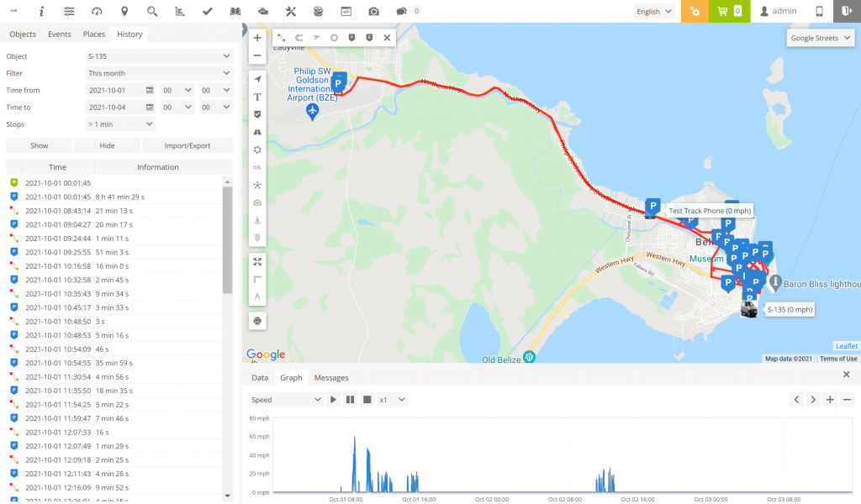Open the search magnifier icon
The width and height of the screenshot is (861, 504).
(152, 11)
